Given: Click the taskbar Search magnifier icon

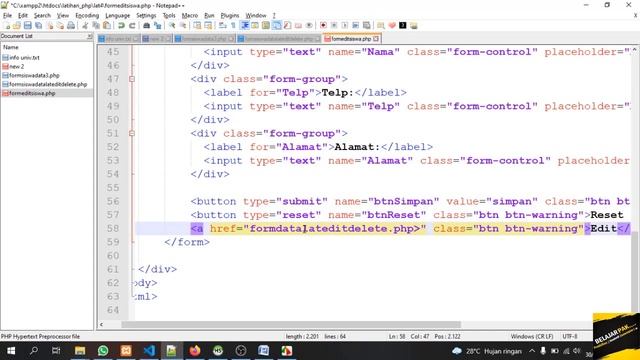Looking at the screenshot, I should click(x=34, y=351).
